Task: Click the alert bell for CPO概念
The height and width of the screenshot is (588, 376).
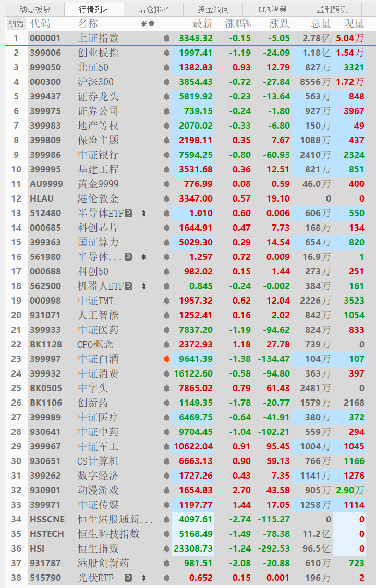Action: tap(167, 345)
